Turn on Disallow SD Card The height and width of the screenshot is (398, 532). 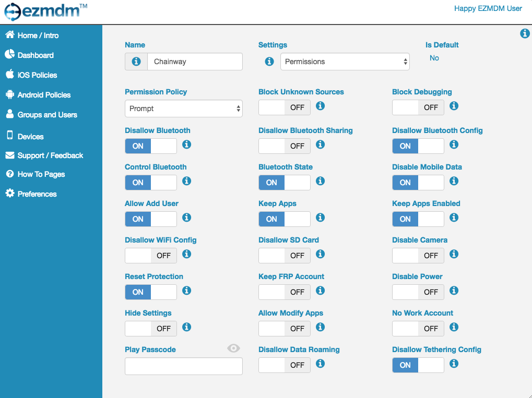pyautogui.click(x=285, y=256)
